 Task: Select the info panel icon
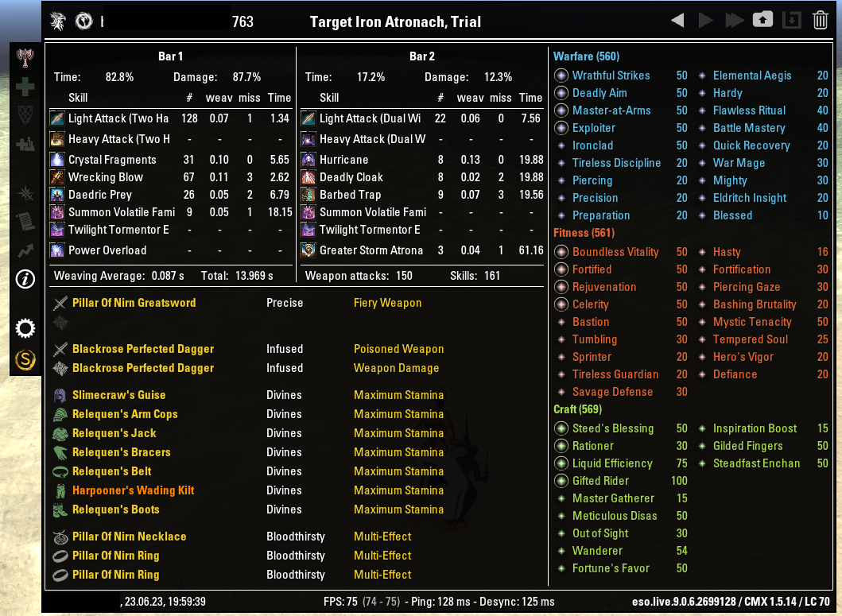(x=25, y=279)
